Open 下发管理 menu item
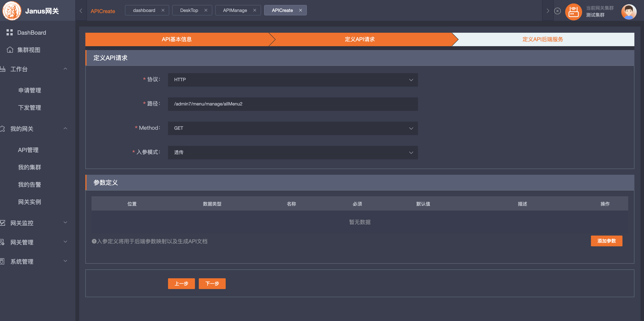Screen dimensions: 644x321 [x=29, y=108]
